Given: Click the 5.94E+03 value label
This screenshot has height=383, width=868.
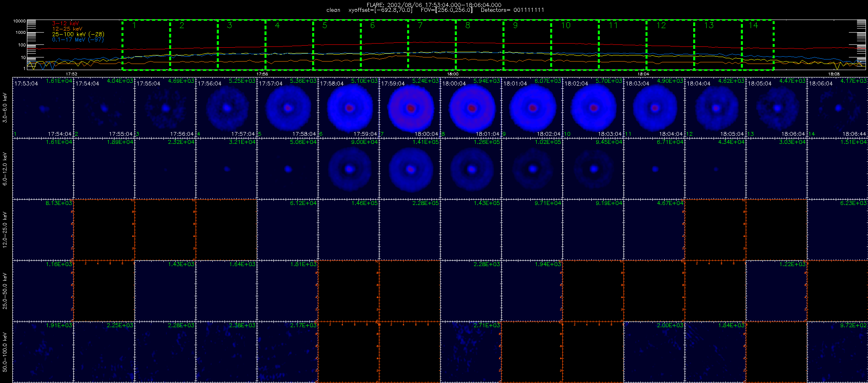Looking at the screenshot, I should coord(487,81).
